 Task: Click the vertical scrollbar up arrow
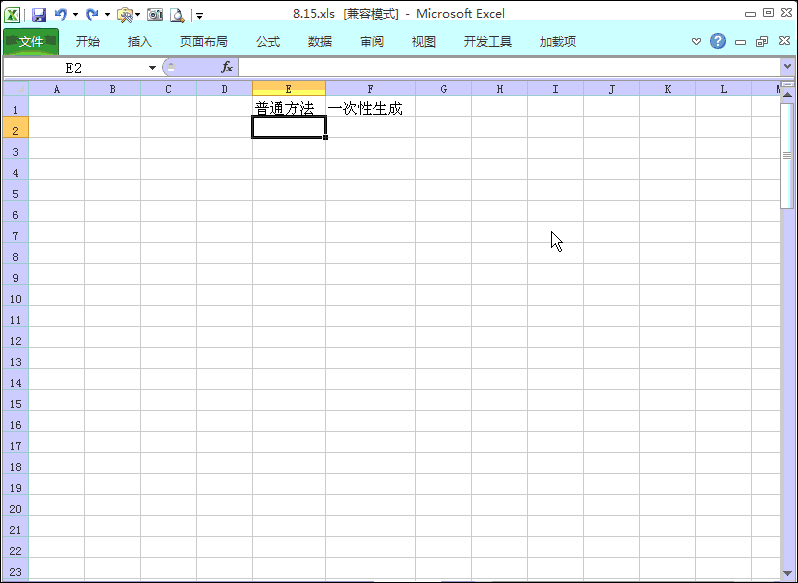click(x=787, y=95)
